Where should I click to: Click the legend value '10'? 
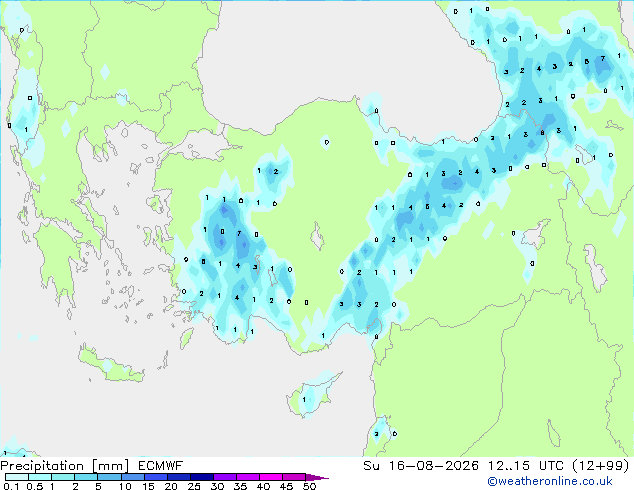pyautogui.click(x=125, y=486)
